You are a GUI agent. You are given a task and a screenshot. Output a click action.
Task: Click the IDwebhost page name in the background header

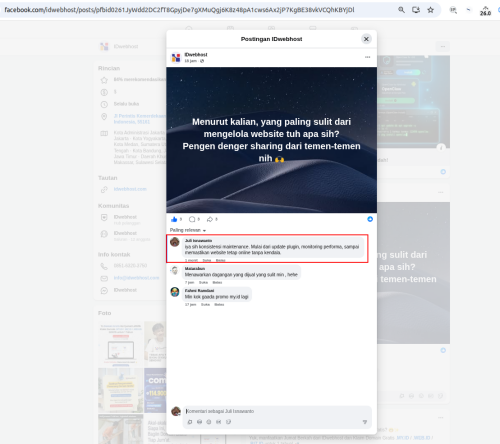pos(126,46)
